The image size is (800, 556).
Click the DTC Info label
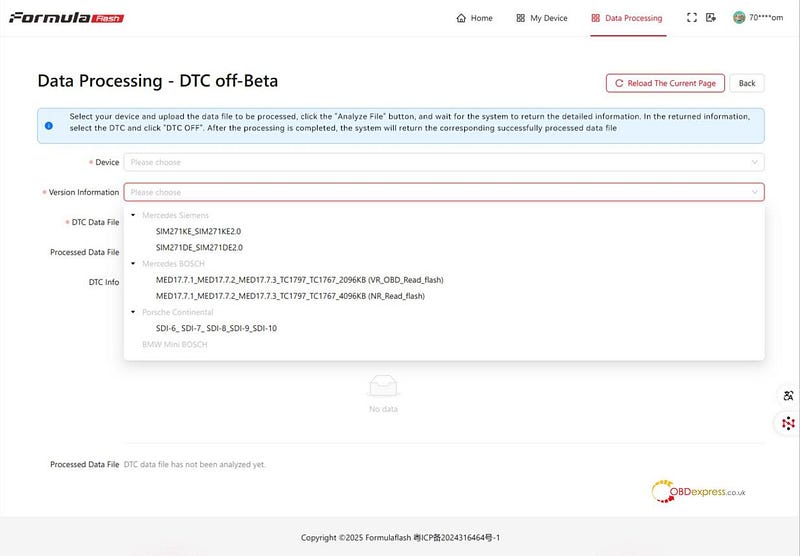click(x=104, y=282)
